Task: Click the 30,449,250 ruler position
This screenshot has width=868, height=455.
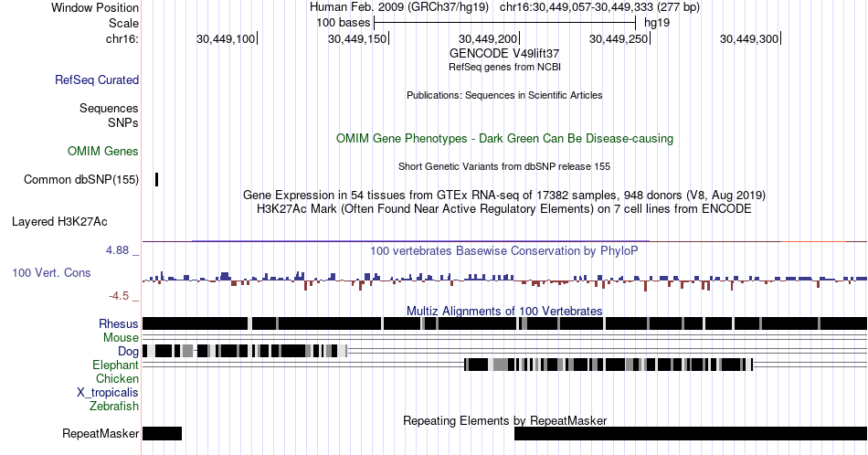Action: [x=619, y=38]
